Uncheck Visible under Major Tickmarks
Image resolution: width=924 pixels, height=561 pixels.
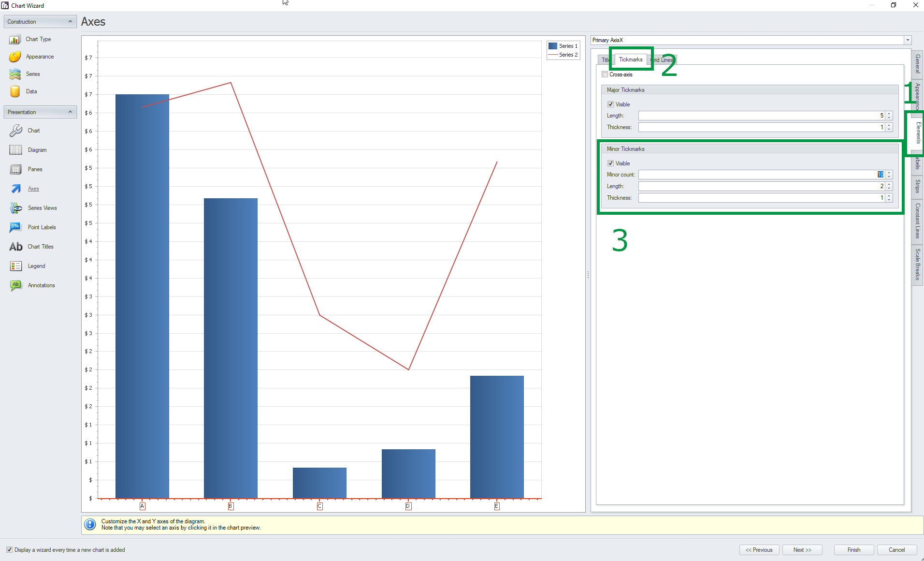pos(611,104)
